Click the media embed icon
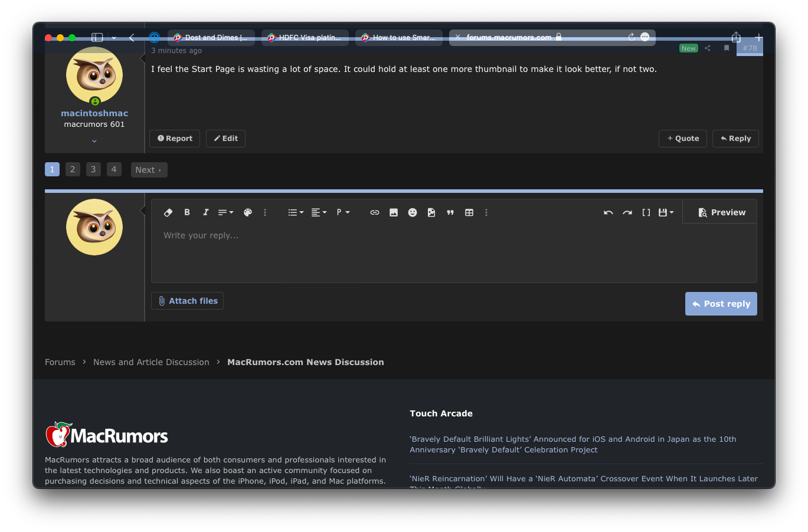Image resolution: width=808 pixels, height=532 pixels. point(431,212)
